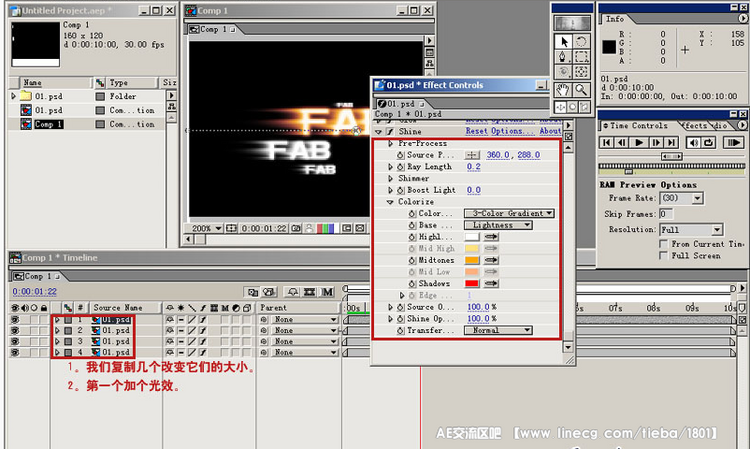The width and height of the screenshot is (750, 449).
Task: Select the rectangular Mask tool
Action: (x=581, y=57)
